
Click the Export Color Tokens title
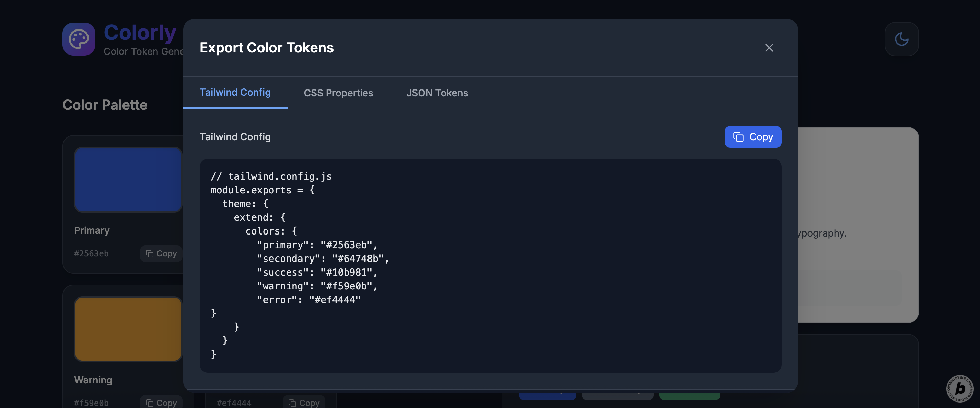coord(266,48)
